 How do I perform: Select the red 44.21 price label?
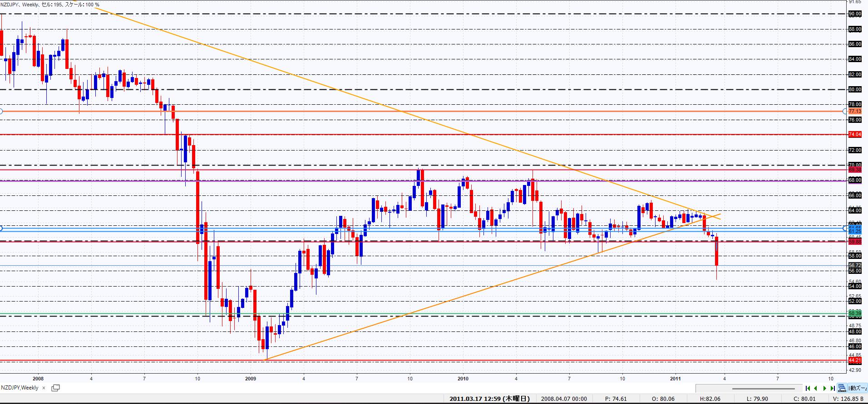855,360
